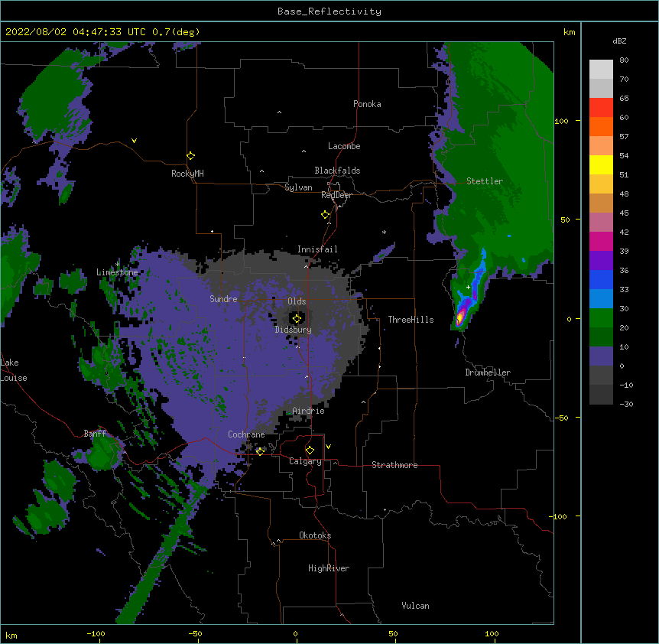Click the light gray 80 dBZ legend swatch
659x644 pixels.
pyautogui.click(x=601, y=69)
